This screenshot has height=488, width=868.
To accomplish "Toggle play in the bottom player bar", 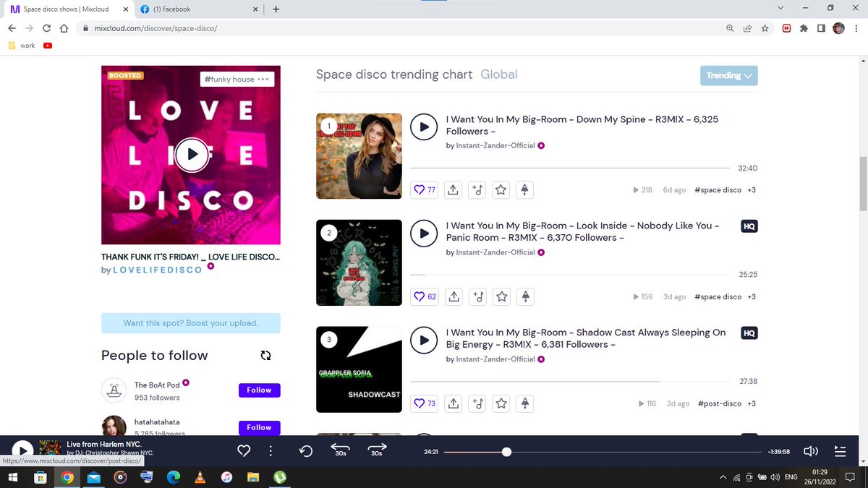I will point(22,451).
